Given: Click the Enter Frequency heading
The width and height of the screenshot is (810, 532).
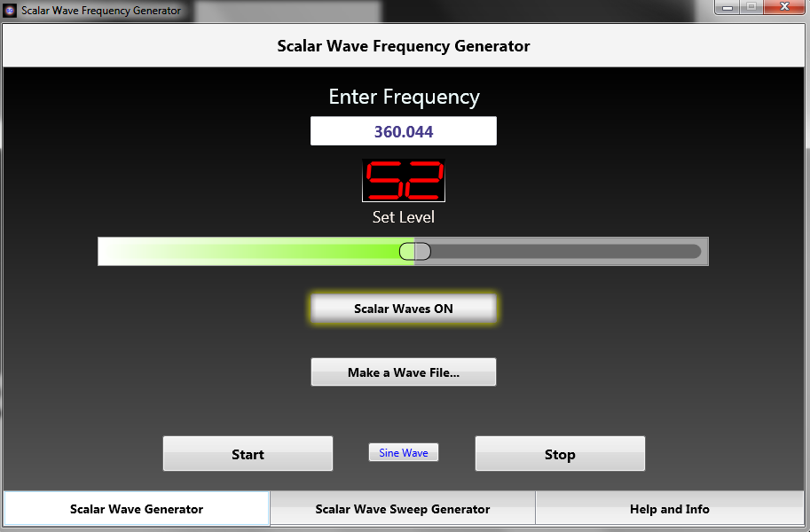Looking at the screenshot, I should pyautogui.click(x=404, y=97).
